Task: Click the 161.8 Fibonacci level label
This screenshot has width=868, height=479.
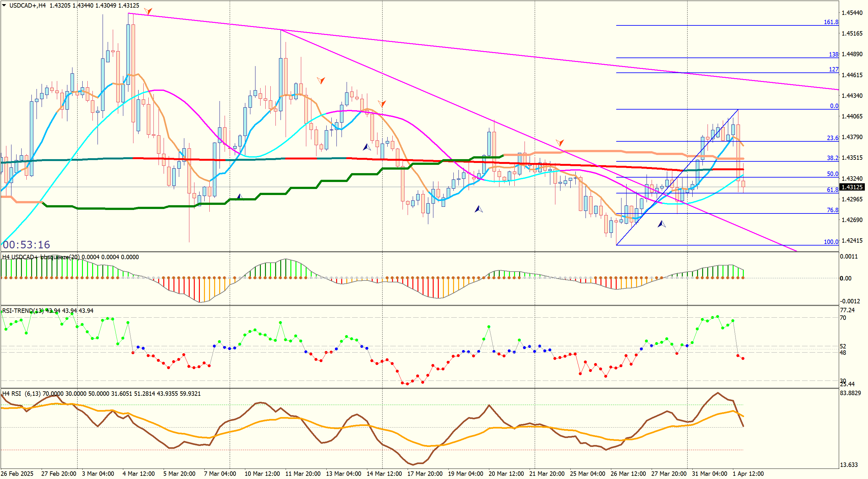Action: 831,22
